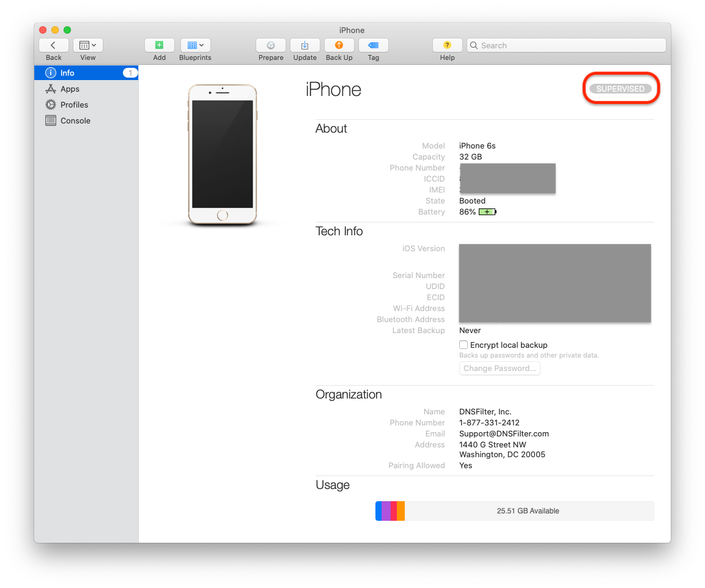Viewport: 705px width, 588px height.
Task: Click the battery percentage 86%
Action: tap(467, 211)
